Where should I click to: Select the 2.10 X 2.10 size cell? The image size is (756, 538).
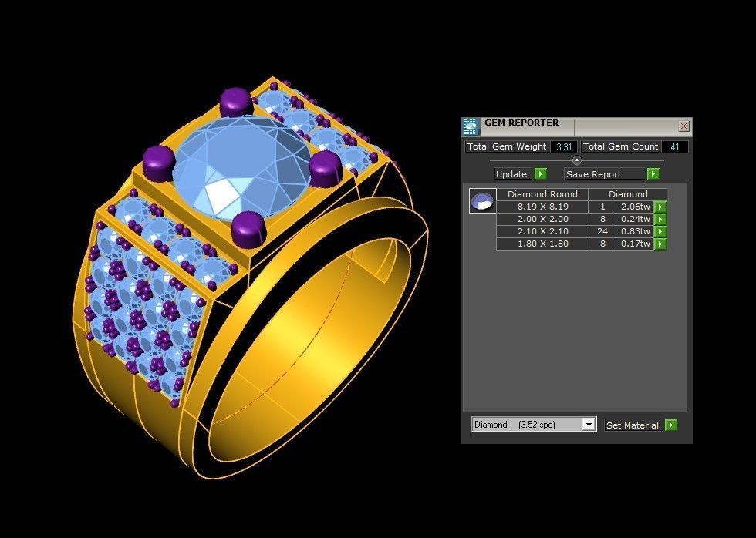[x=542, y=232]
